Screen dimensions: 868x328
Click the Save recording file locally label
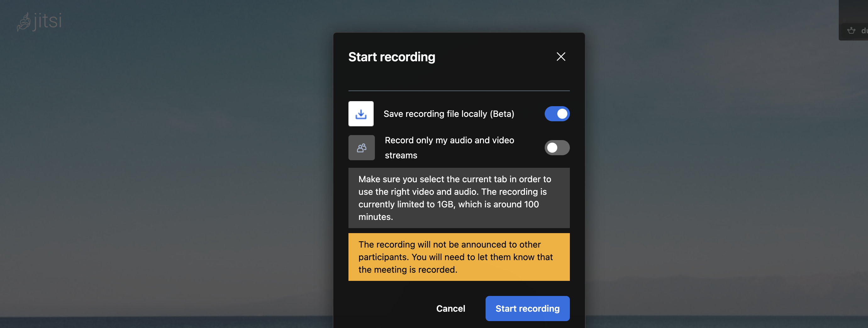tap(449, 113)
